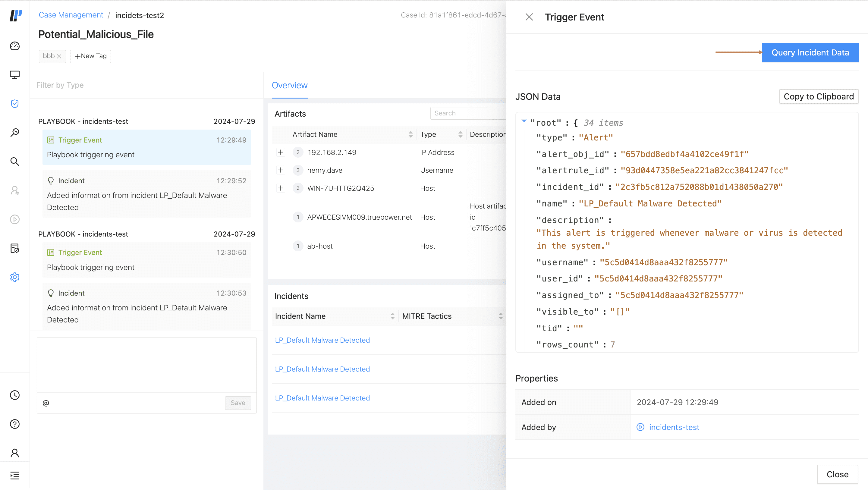Open the user profile icon in sidebar
This screenshot has height=490, width=868.
point(14,453)
